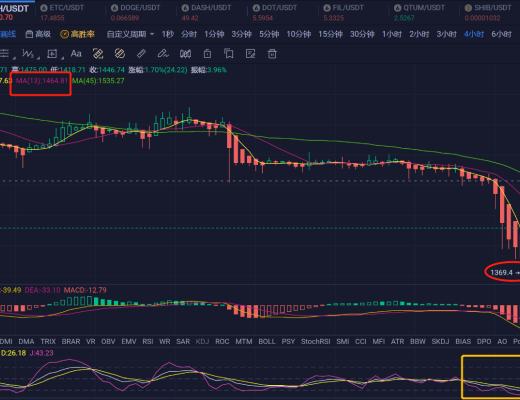Select the KDJ indicator tab
The width and height of the screenshot is (520, 400).
click(x=202, y=342)
